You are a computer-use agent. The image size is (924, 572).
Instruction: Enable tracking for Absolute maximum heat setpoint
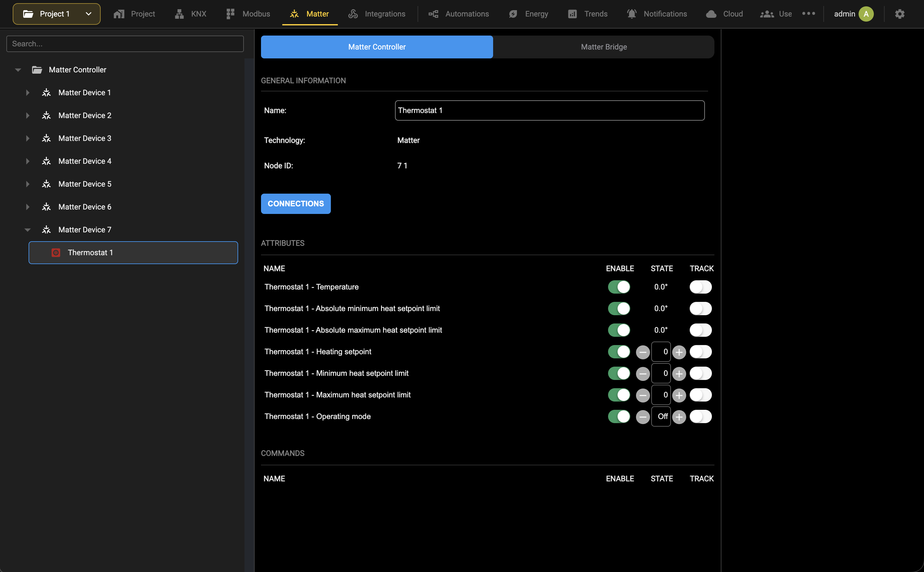(700, 330)
